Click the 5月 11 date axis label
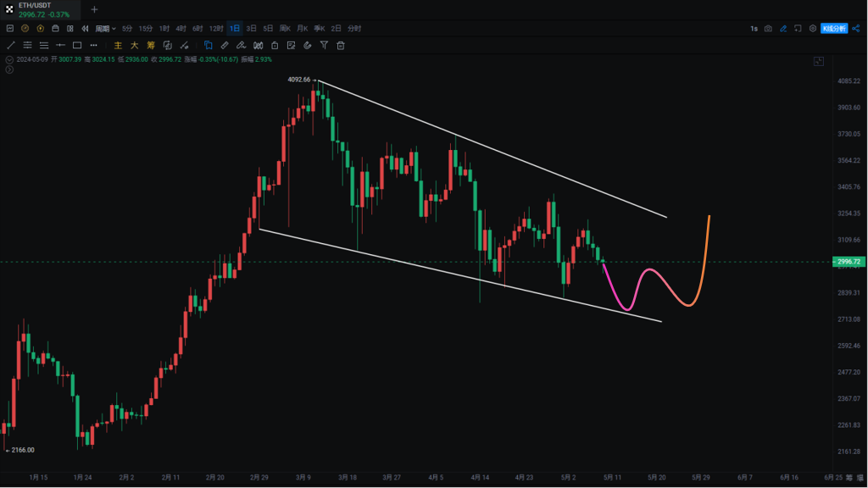The width and height of the screenshot is (868, 488). (612, 477)
